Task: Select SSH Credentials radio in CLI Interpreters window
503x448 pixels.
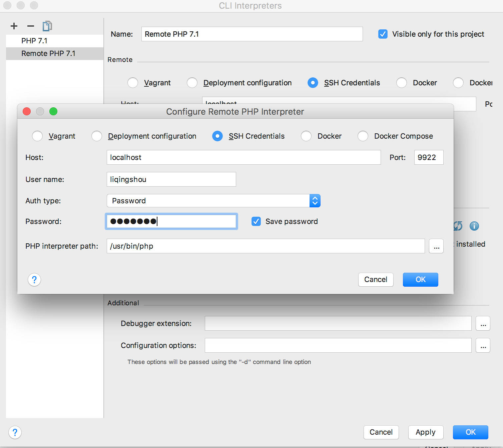Action: (313, 83)
